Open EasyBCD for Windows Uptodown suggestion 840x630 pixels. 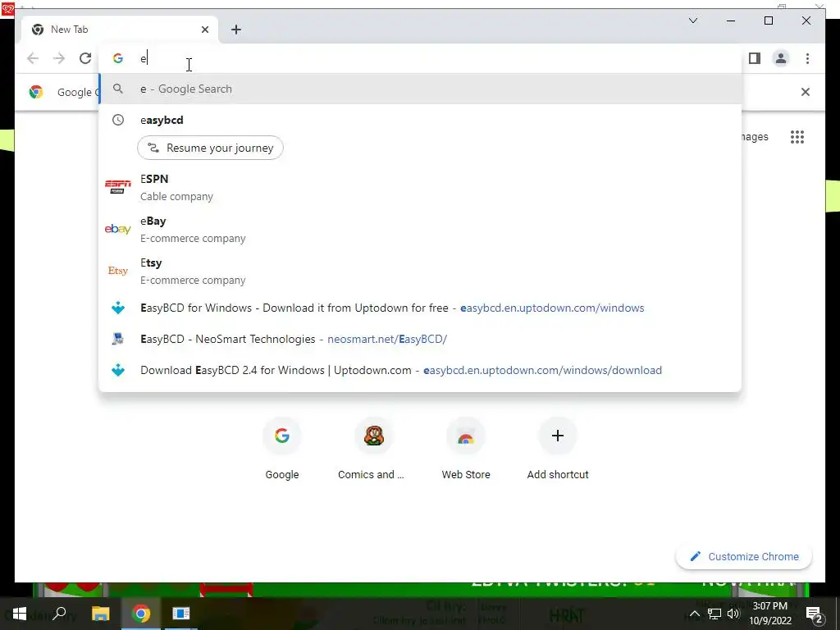420,308
